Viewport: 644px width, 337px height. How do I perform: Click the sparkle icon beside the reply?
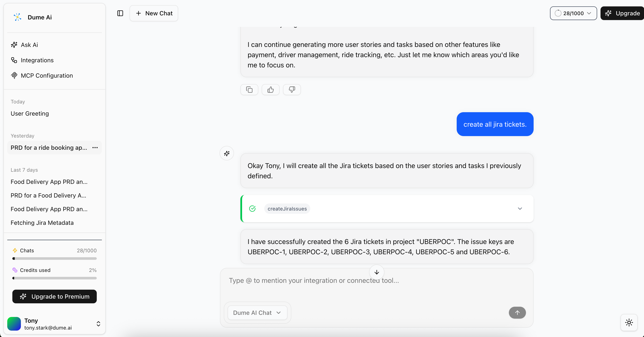227,153
